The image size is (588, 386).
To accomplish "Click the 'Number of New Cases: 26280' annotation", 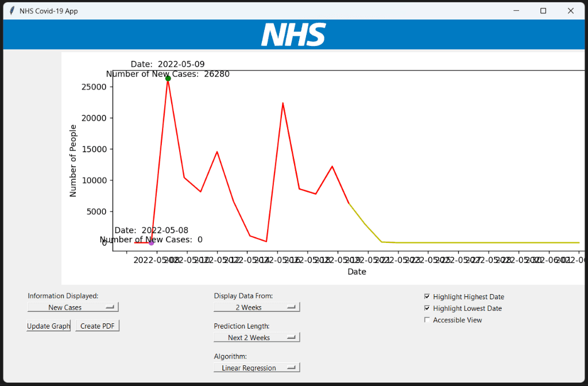I will 168,74.
